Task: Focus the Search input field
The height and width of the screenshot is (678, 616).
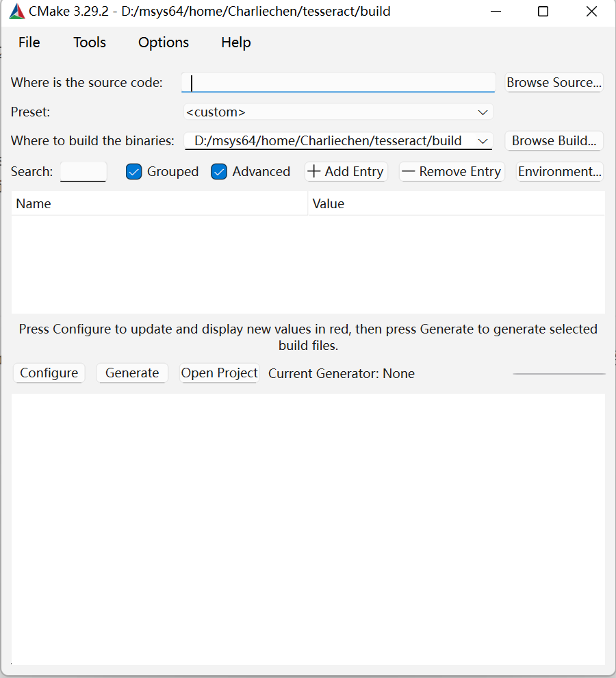Action: point(84,172)
